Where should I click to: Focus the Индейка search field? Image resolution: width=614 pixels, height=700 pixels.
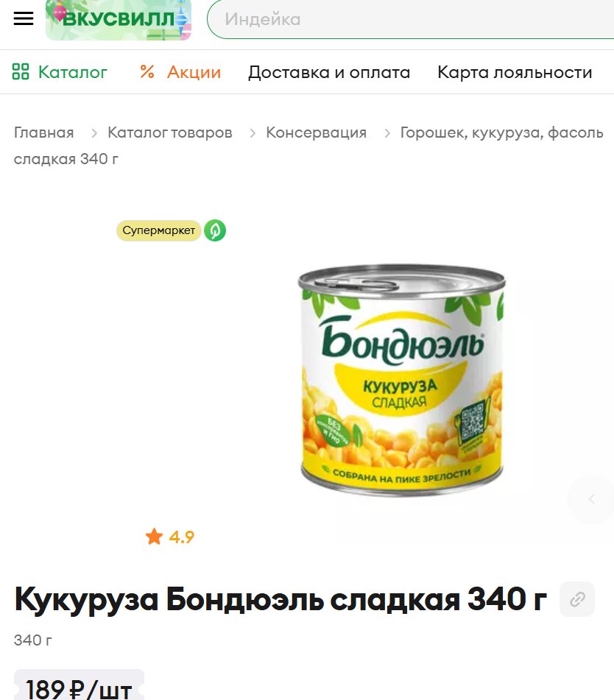coord(411,19)
